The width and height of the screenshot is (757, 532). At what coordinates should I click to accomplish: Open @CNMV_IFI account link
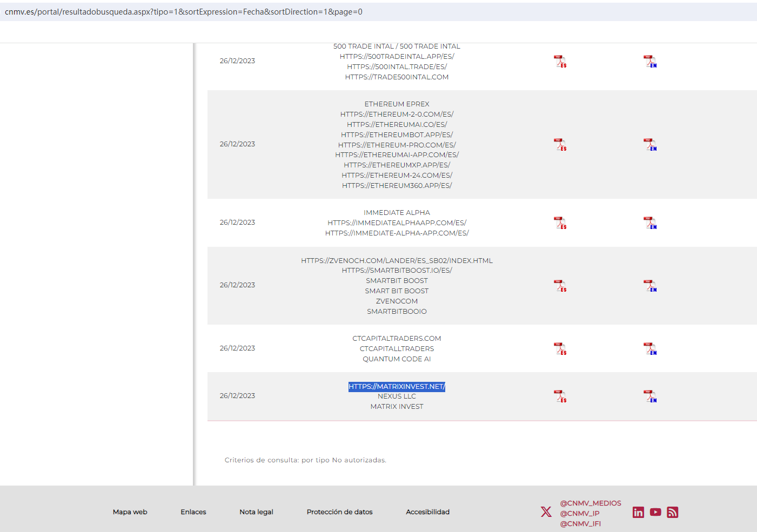coord(580,524)
